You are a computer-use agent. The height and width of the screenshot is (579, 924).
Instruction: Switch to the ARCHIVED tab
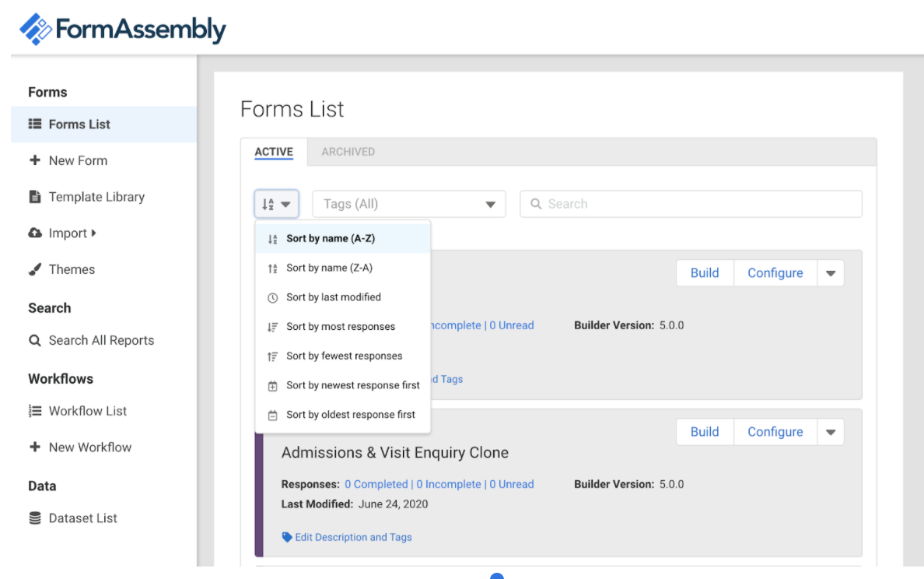[348, 152]
